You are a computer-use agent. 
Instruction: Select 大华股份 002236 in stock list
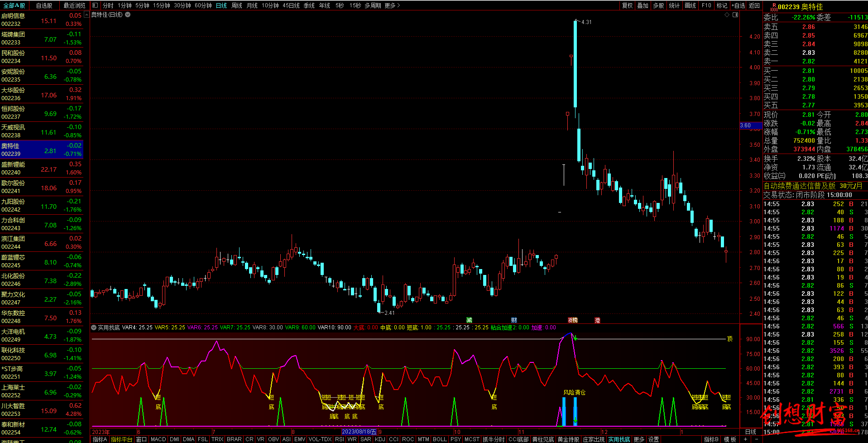pyautogui.click(x=42, y=94)
